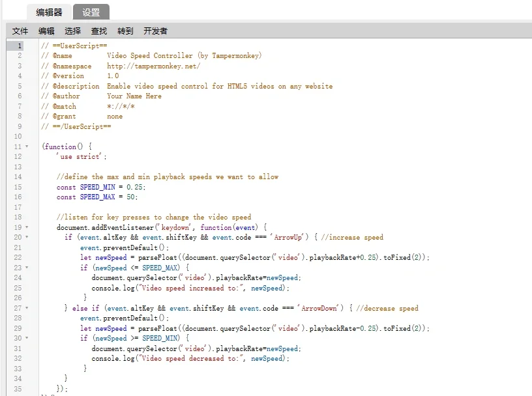The image size is (532, 396).
Task: Click 'newSpeed <= SPEED_MAX' condition
Action: click(136, 268)
